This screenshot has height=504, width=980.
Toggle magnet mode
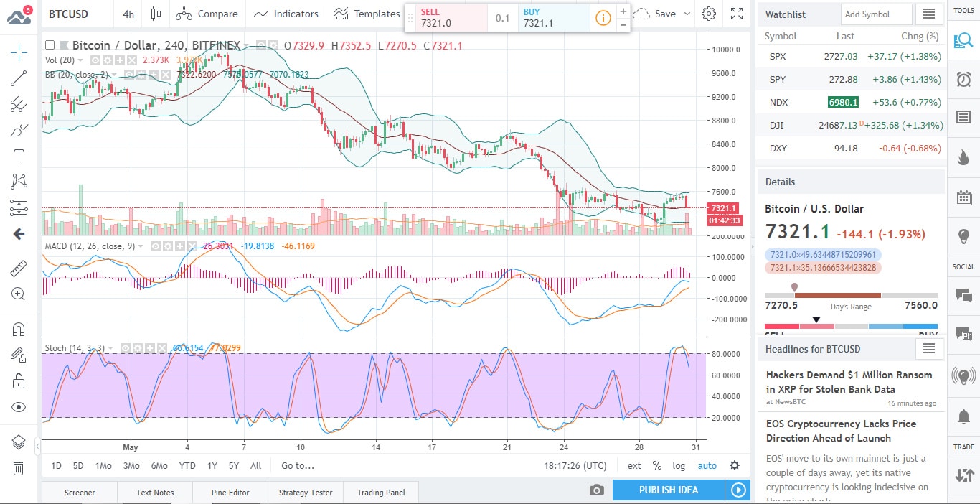(19, 330)
